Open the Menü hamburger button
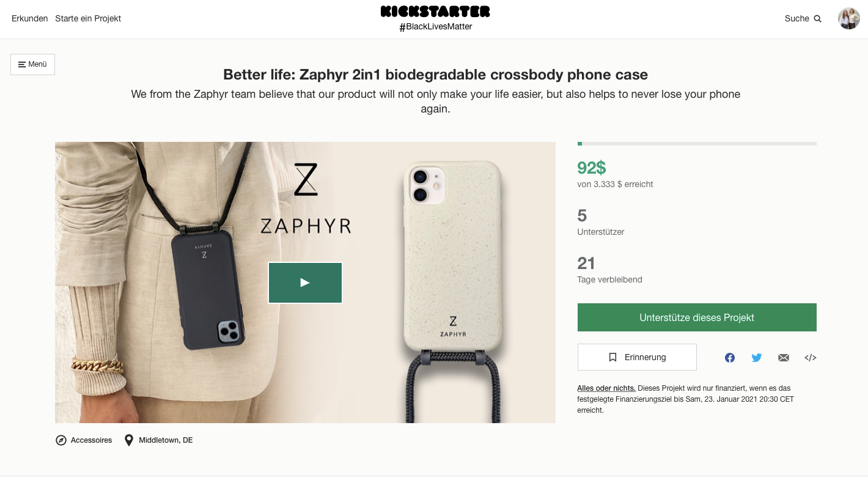Viewport: 868px width, 480px height. [x=32, y=64]
